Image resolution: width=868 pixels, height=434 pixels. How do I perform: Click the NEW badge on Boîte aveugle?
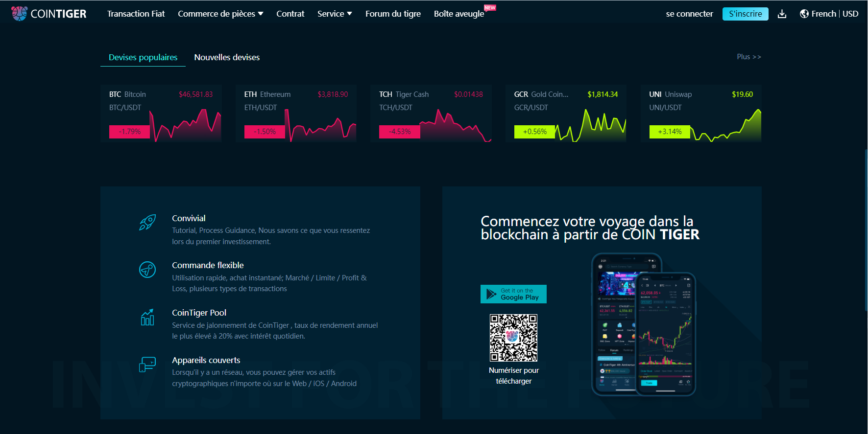(x=490, y=8)
